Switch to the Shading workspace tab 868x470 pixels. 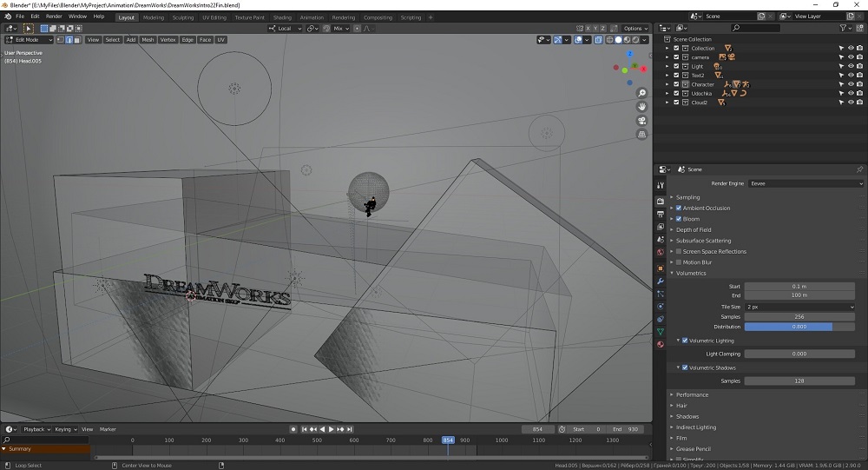tap(282, 17)
